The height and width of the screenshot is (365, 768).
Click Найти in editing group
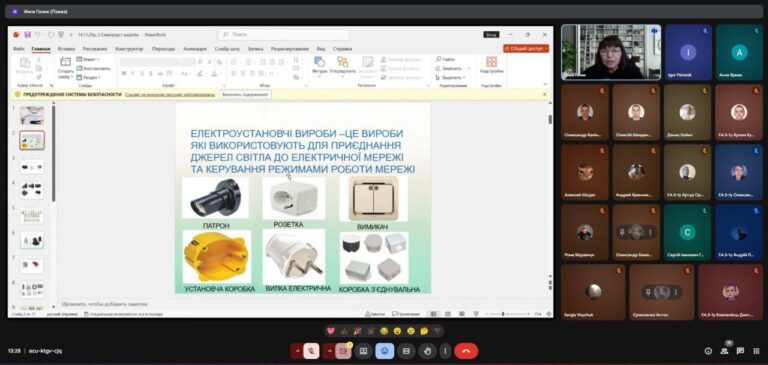point(445,59)
